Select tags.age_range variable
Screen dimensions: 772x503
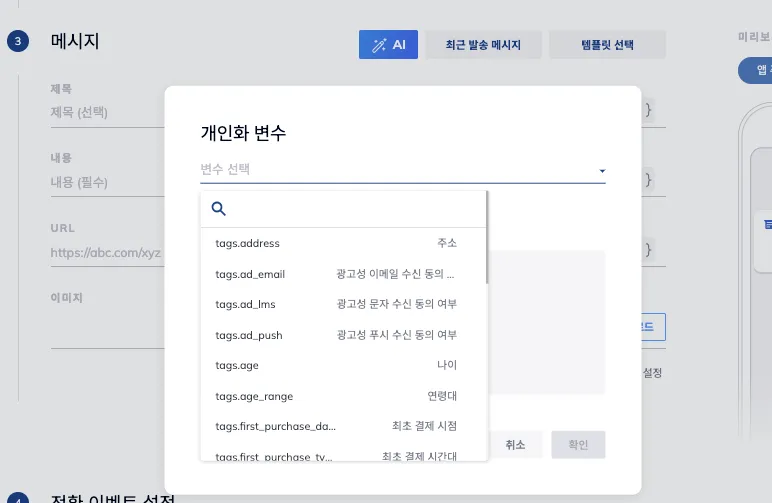click(344, 396)
